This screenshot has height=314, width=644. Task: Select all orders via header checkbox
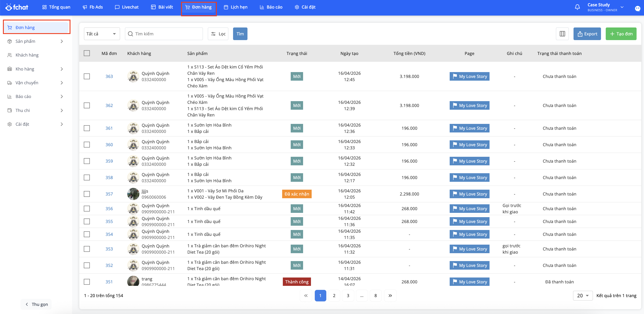pos(87,53)
